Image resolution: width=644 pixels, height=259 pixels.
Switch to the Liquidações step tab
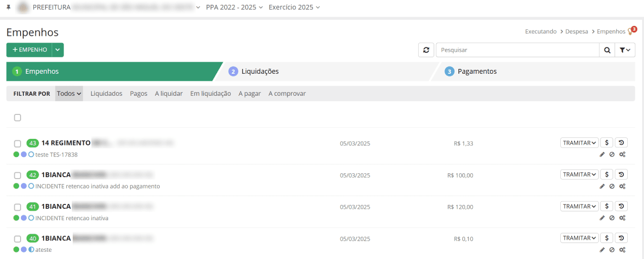[260, 71]
